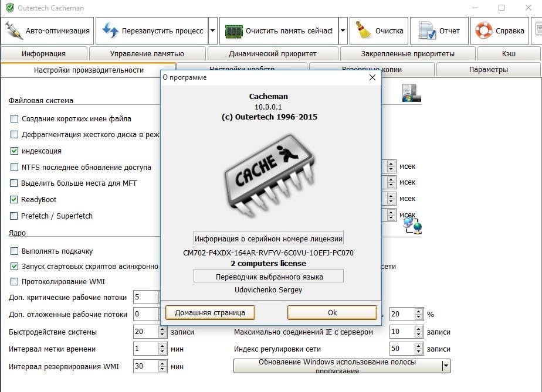Viewport: 542px width, 392px height.
Task: Uncheck the ReadyBoot checkbox
Action: pyautogui.click(x=13, y=199)
